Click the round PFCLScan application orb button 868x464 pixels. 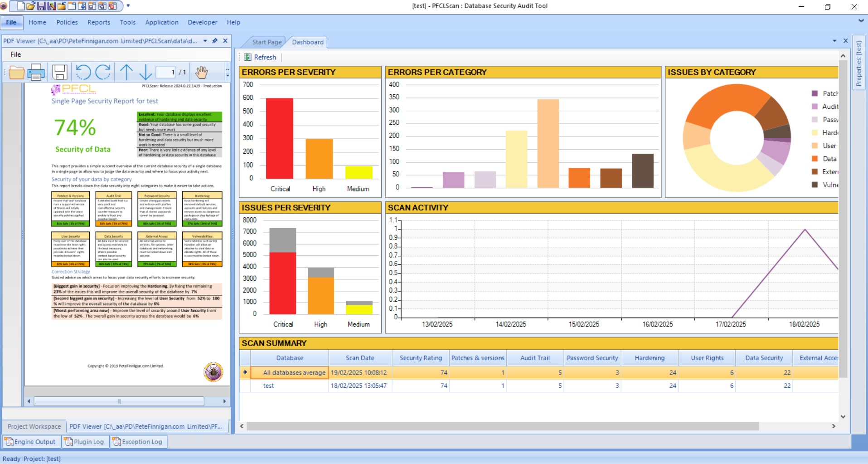[4, 6]
